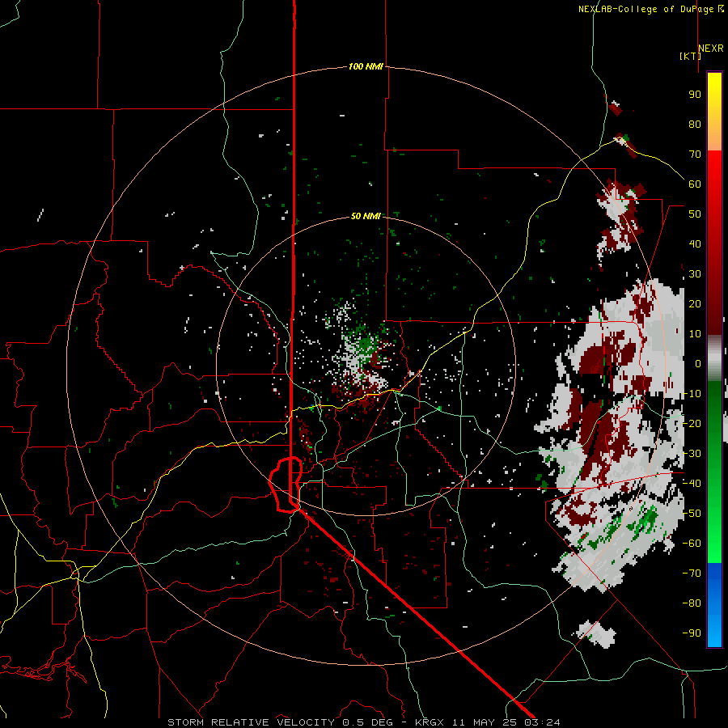The height and width of the screenshot is (728, 728).
Task: Click the -70 value on velocity scale
Action: pyautogui.click(x=692, y=574)
